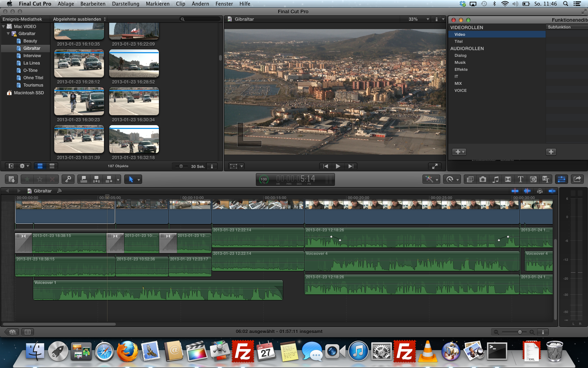Collapse the Mac VIDEO disclosure triangle
Viewport: 588px width, 368px height.
tap(3, 27)
